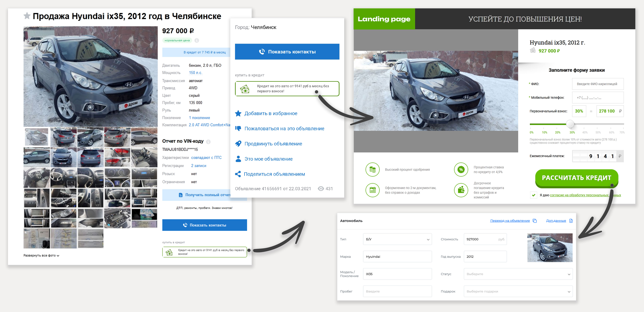Click the favorite star beside the listing title
This screenshot has height=312, width=644.
pyautogui.click(x=27, y=16)
